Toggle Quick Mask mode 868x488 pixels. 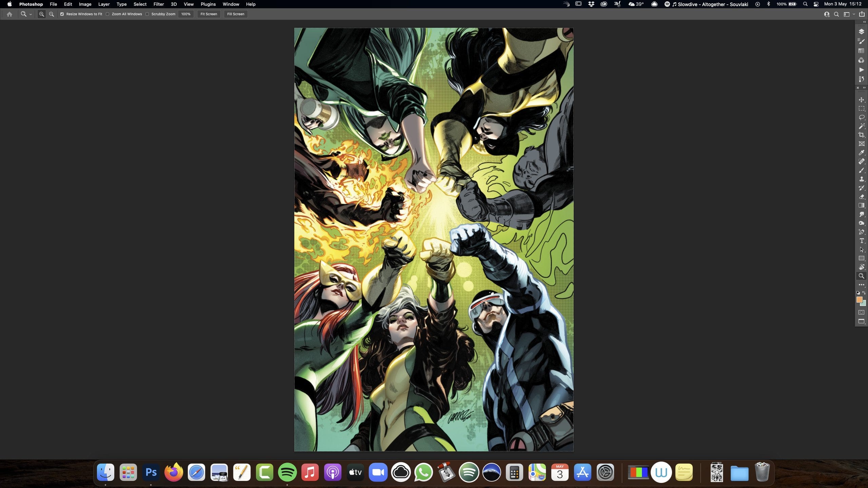pyautogui.click(x=861, y=312)
